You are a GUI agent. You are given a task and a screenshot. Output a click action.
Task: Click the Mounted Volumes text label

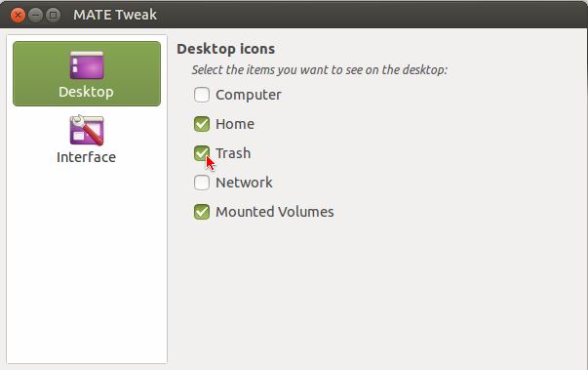tap(275, 212)
